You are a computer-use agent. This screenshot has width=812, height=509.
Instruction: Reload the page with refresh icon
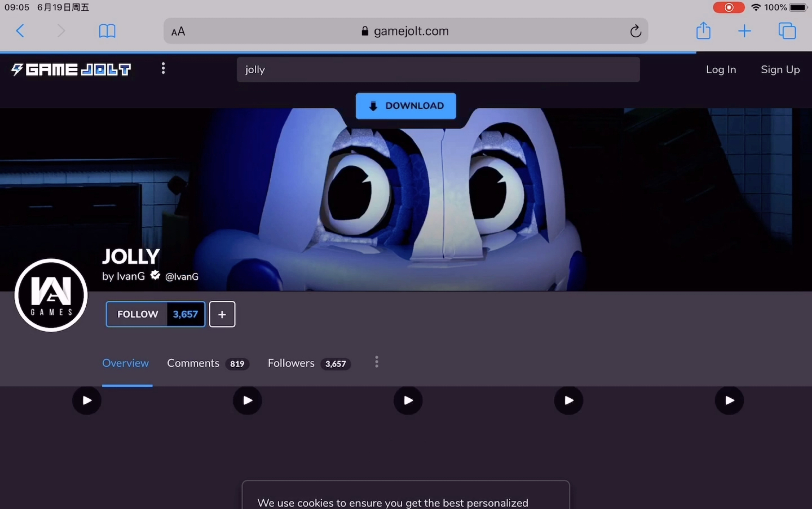635,31
